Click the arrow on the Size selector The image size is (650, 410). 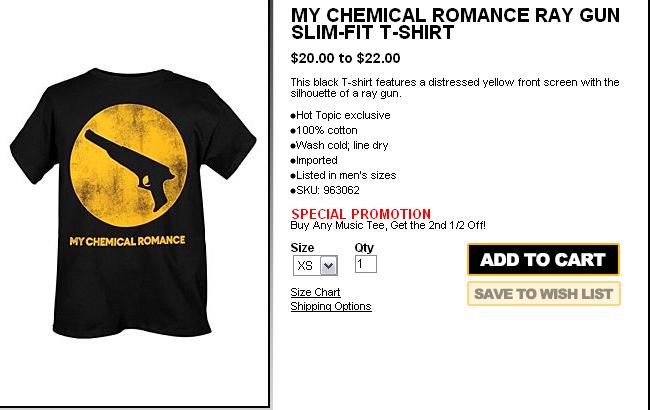[x=329, y=266]
